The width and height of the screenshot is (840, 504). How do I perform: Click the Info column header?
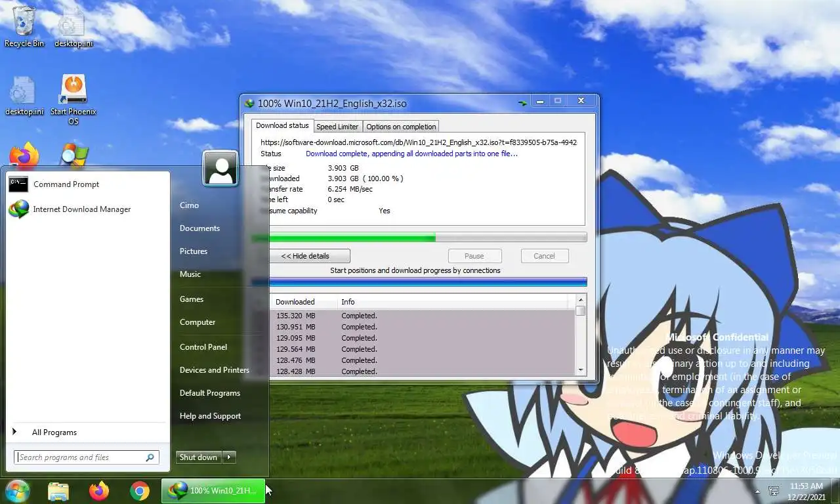453,302
